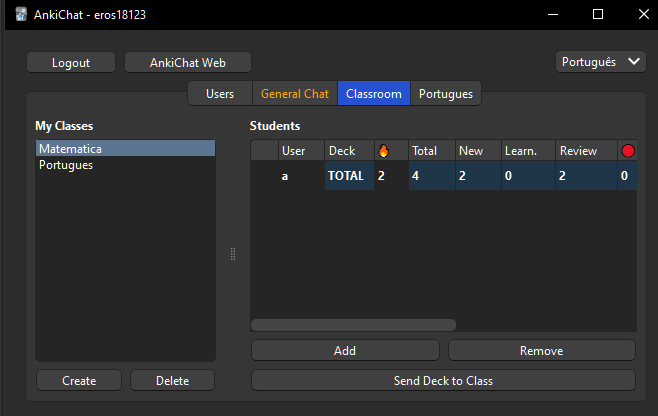
Task: Click the panel splitter handle between lists
Action: [x=233, y=254]
